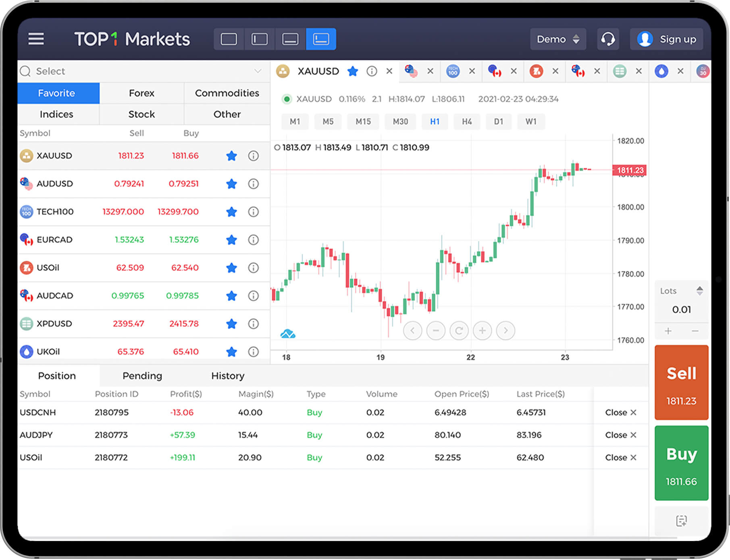
Task: Open customer support headset icon
Action: coord(607,39)
